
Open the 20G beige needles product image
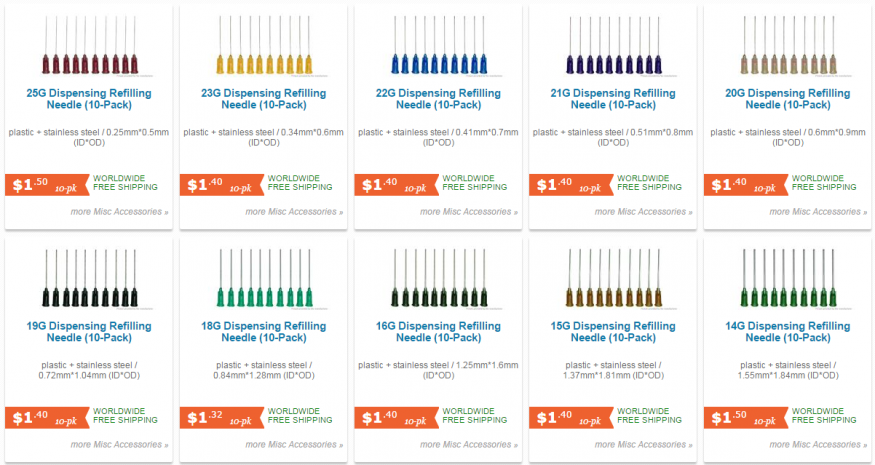coord(788,46)
